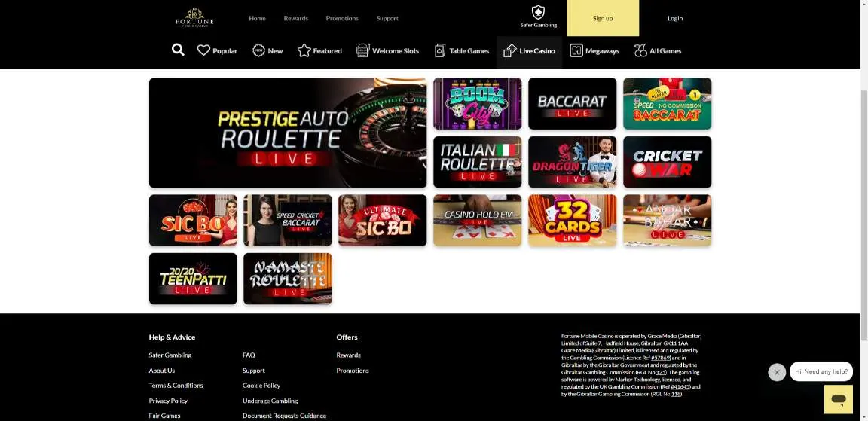
Task: Open the Document Requests Guidance link
Action: pos(285,416)
